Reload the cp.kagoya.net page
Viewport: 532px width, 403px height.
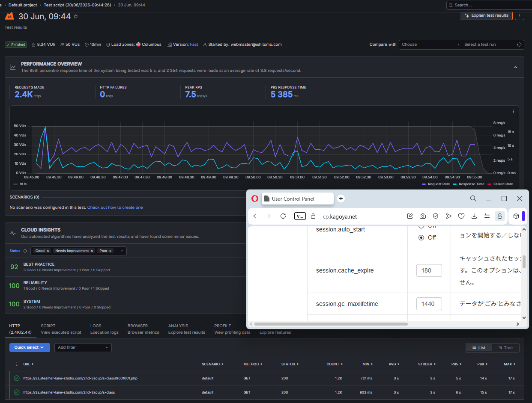(x=283, y=216)
